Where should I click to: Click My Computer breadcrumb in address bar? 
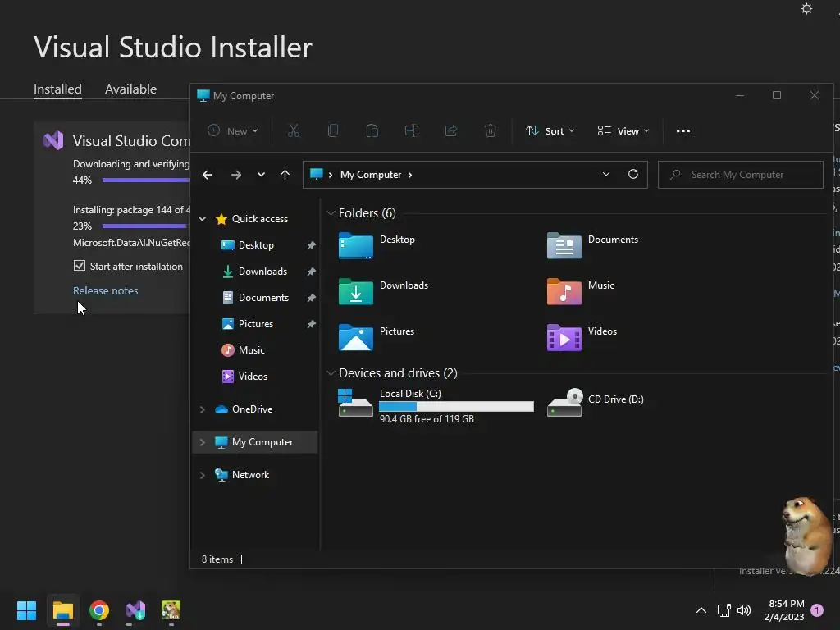tap(371, 175)
